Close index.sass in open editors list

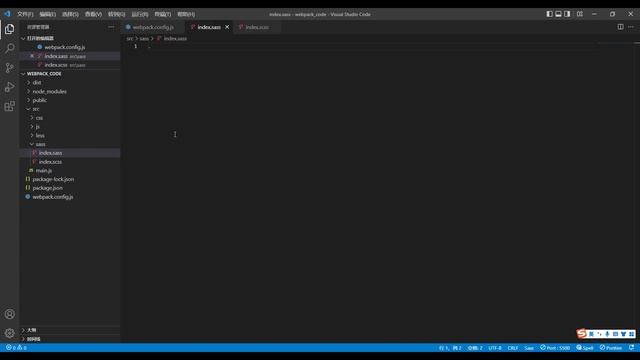(32, 56)
